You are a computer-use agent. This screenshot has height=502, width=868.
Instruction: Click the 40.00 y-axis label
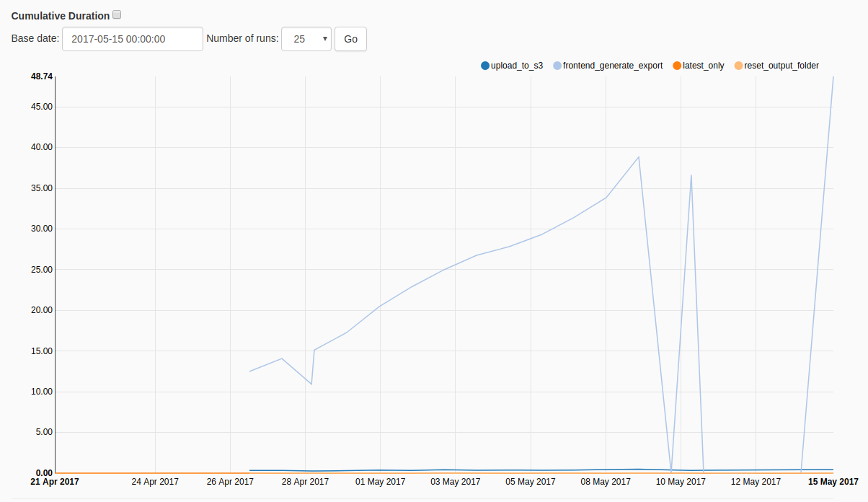[x=42, y=147]
